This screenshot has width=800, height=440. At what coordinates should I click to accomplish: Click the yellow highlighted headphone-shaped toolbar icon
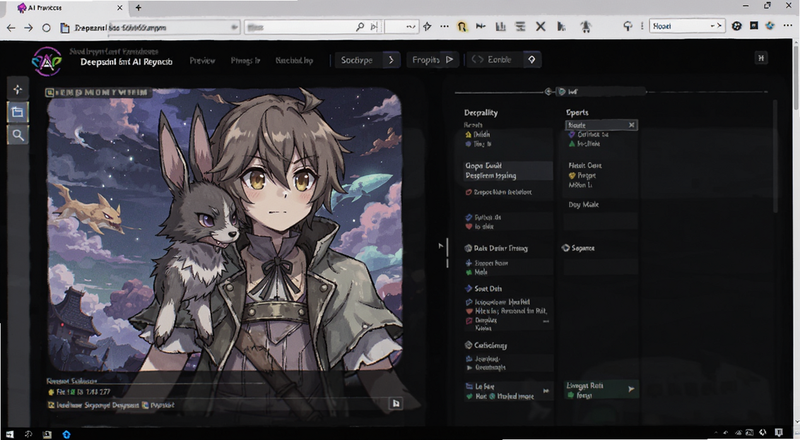point(462,27)
